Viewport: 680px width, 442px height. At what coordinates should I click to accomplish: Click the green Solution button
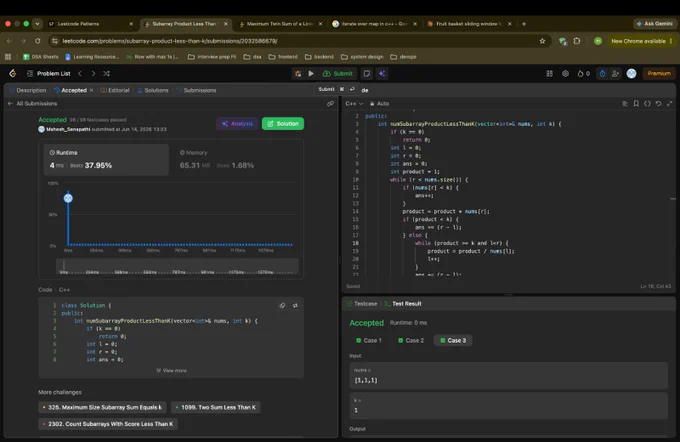283,124
